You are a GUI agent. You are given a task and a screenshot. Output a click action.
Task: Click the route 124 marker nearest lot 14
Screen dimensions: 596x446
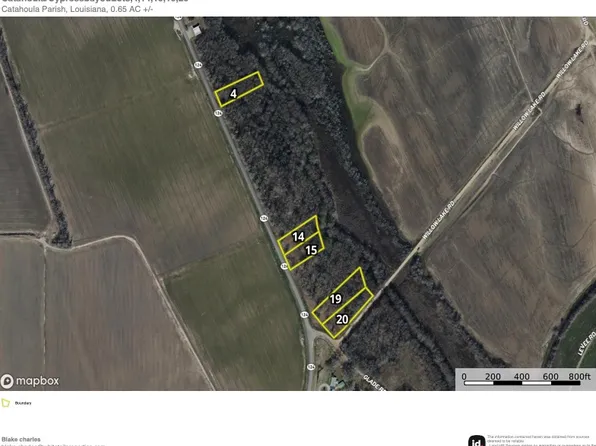click(x=264, y=218)
